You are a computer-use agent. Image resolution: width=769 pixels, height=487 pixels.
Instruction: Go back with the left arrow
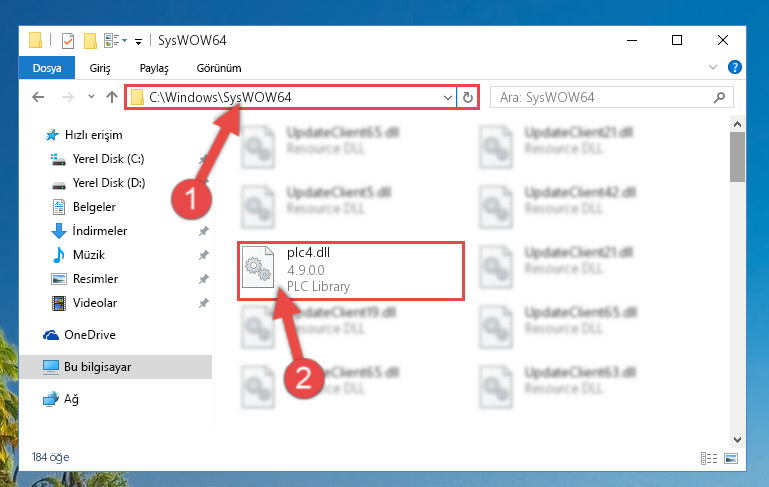(38, 97)
